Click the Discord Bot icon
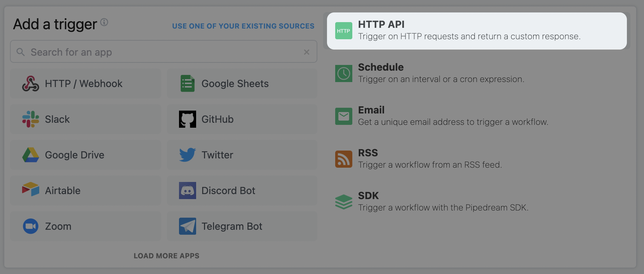This screenshot has width=644, height=274. point(188,191)
